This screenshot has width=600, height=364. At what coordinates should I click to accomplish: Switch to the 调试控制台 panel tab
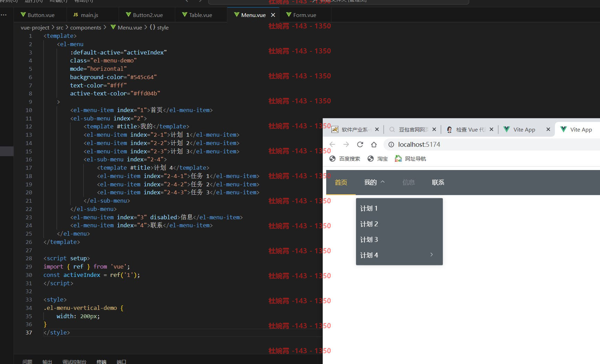pyautogui.click(x=74, y=362)
